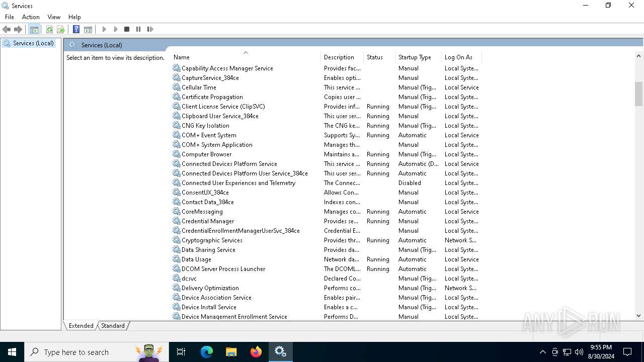Open the network tray icon
This screenshot has width=644, height=362.
pos(567,352)
